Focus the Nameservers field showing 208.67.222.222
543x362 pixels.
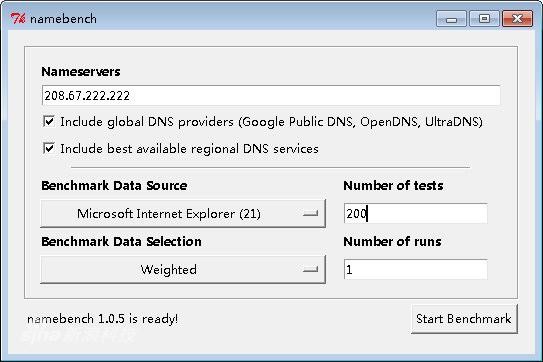(271, 96)
